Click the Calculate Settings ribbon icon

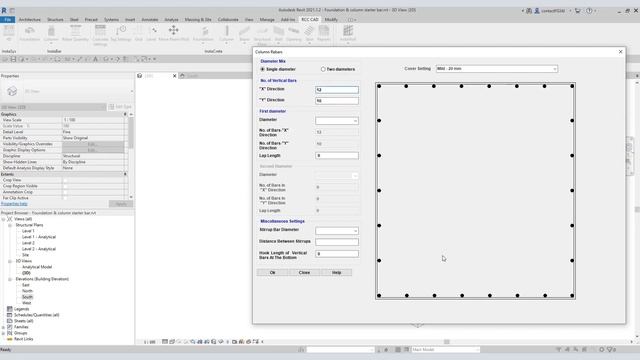(x=100, y=31)
